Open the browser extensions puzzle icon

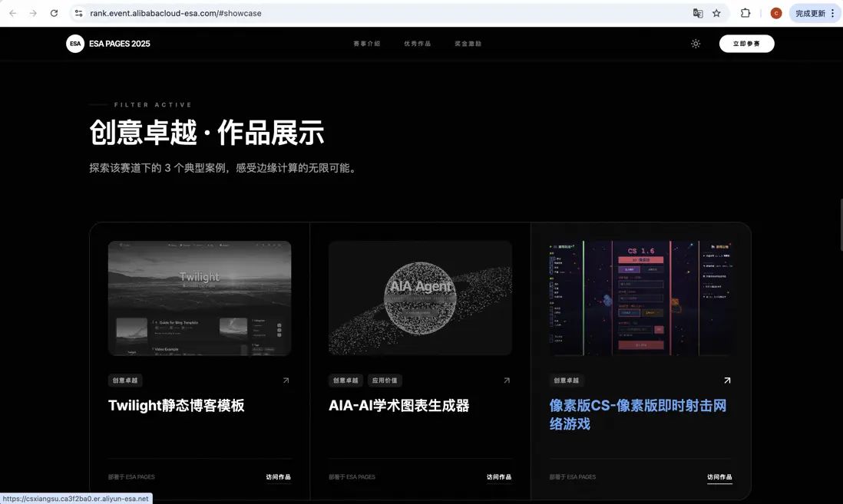click(745, 14)
